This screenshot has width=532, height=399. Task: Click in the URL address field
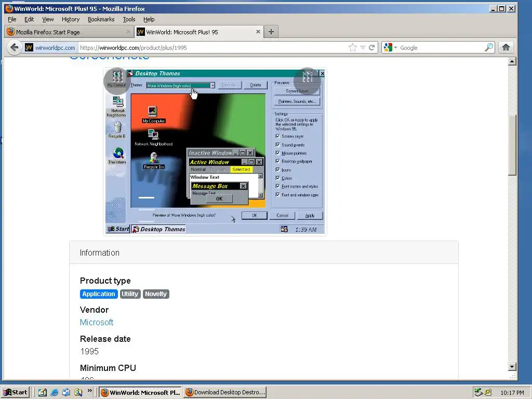tap(212, 47)
